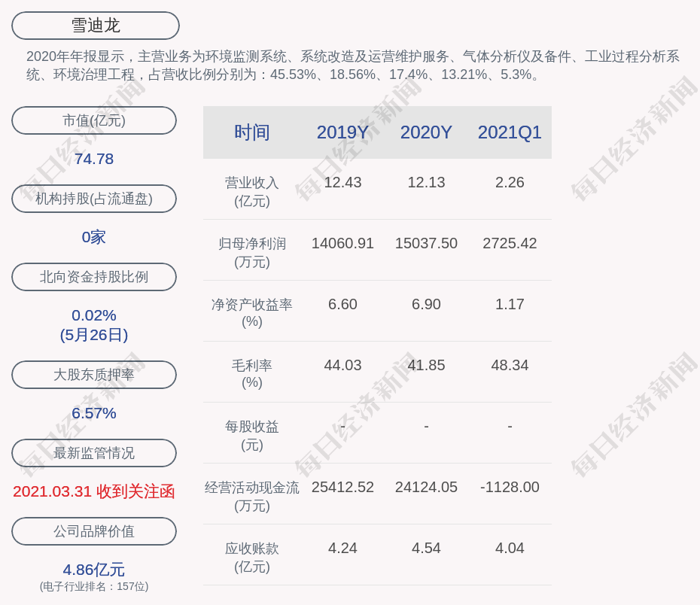The height and width of the screenshot is (605, 700).
Task: Select receivables value 4.24
Action: (x=343, y=549)
